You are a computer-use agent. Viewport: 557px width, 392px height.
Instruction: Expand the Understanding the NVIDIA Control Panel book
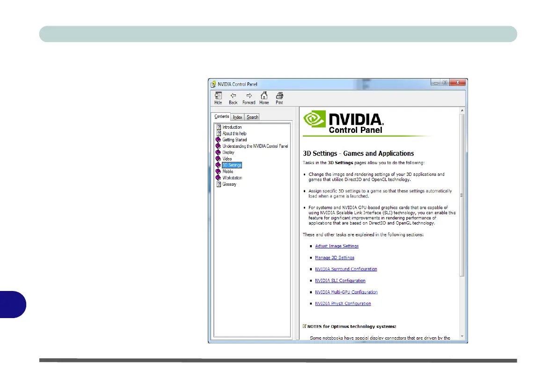coord(218,146)
